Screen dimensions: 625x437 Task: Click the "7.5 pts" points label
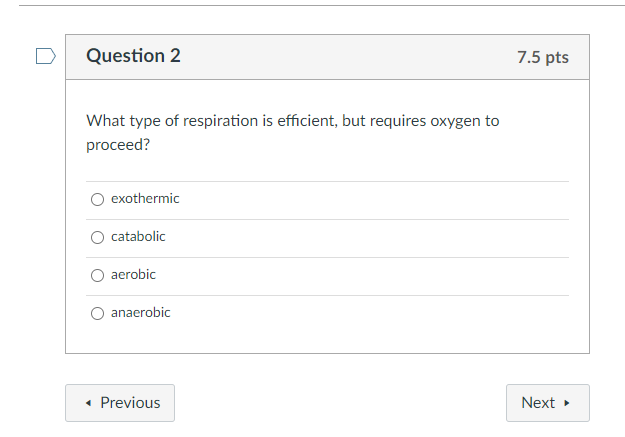542,57
